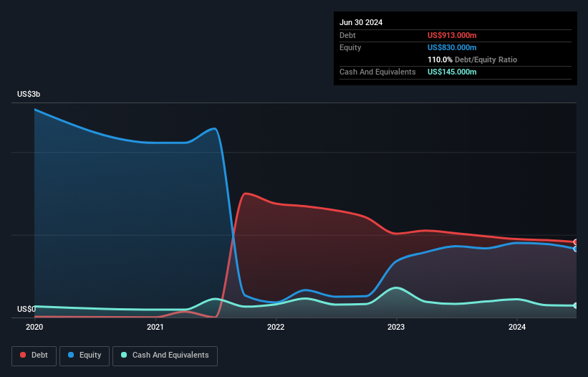Click the 2022 x-axis label

[x=276, y=327]
